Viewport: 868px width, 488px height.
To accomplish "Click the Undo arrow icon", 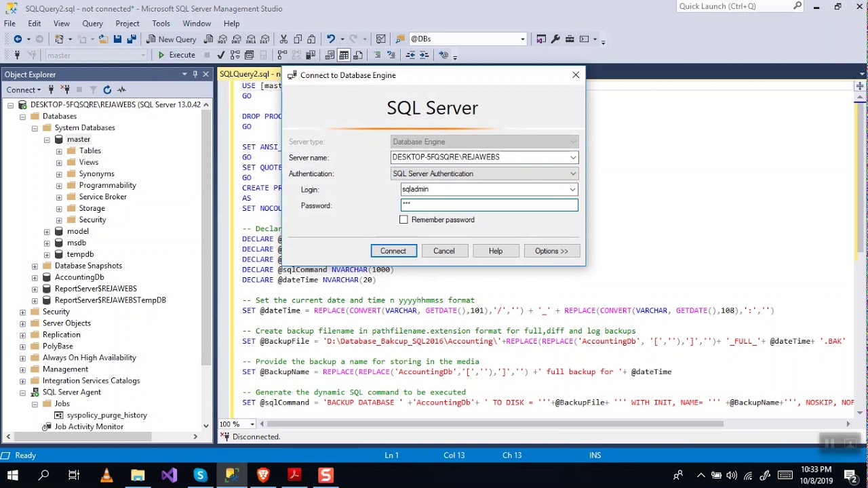I will point(331,39).
